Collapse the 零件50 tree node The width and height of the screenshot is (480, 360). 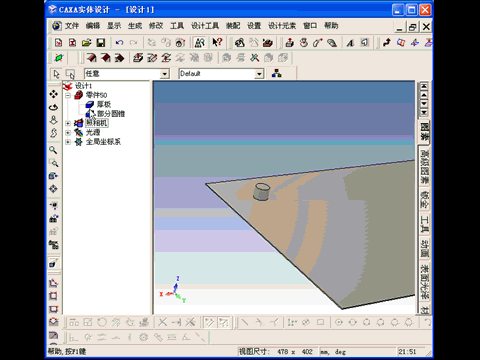[68, 96]
